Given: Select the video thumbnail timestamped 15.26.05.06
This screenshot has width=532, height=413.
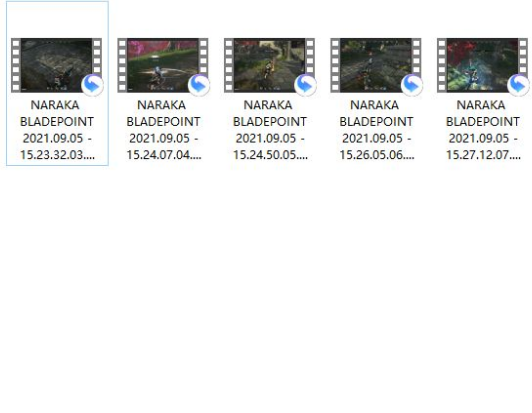Looking at the screenshot, I should pos(376,65).
